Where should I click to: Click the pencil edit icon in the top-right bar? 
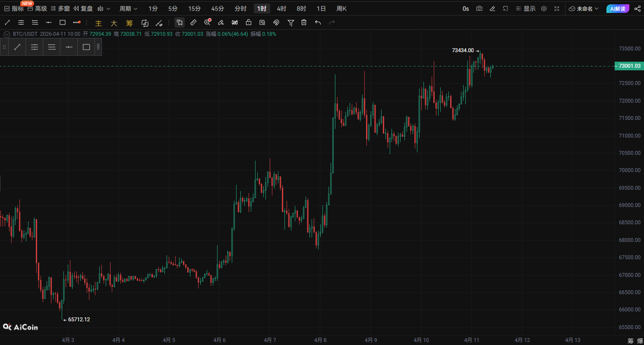(492, 9)
